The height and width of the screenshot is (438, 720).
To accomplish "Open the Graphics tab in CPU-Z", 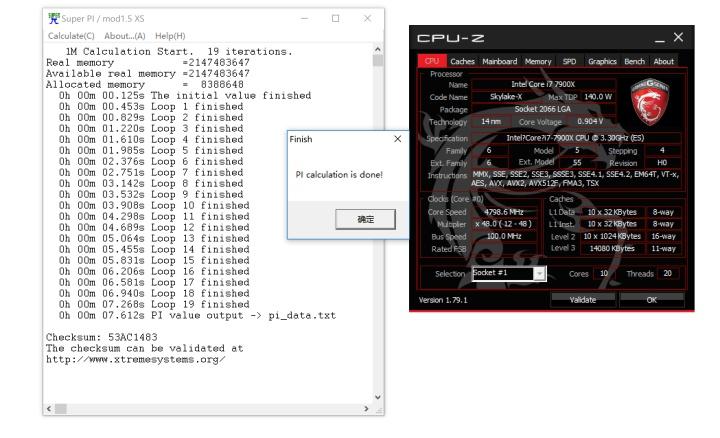I will pyautogui.click(x=602, y=61).
